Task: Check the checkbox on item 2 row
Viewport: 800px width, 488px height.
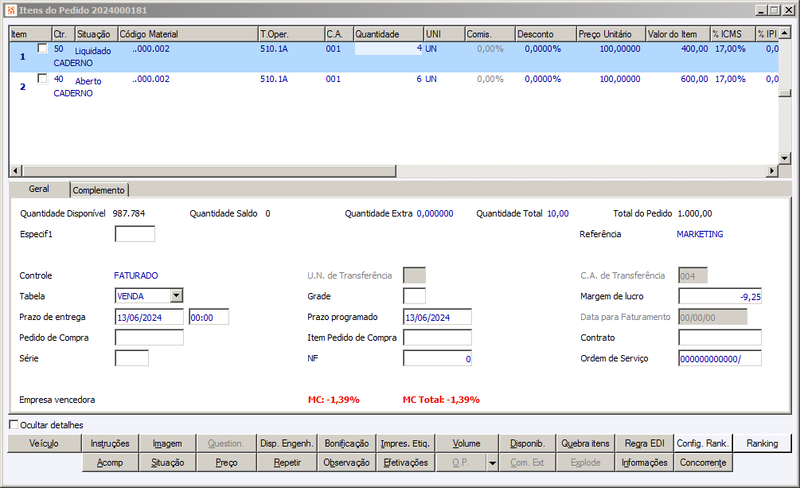Action: pos(42,79)
